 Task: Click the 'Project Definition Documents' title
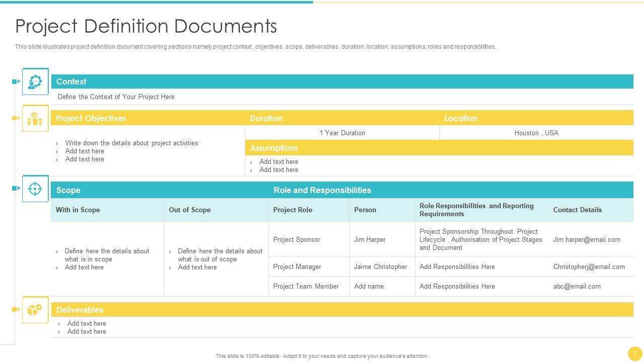tap(146, 26)
